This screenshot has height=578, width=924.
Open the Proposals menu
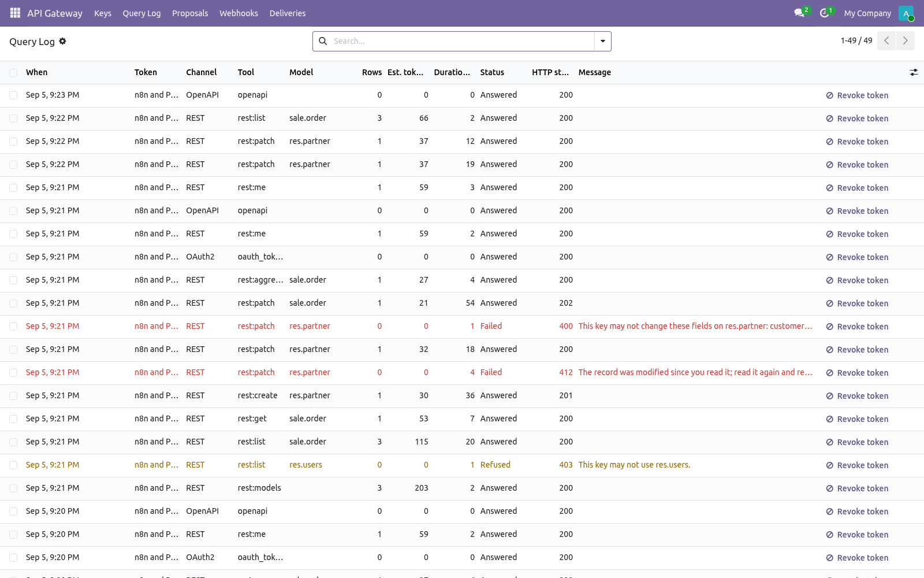click(x=190, y=13)
